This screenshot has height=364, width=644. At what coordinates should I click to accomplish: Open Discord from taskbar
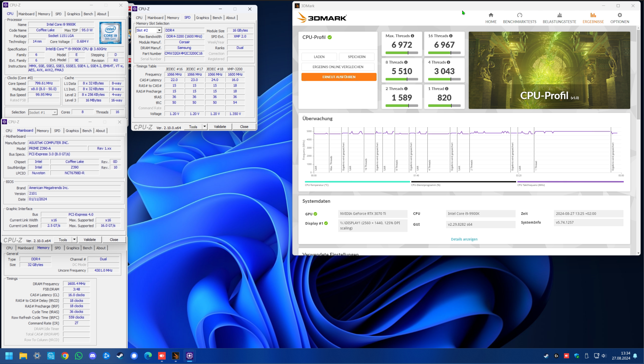[x=93, y=355]
